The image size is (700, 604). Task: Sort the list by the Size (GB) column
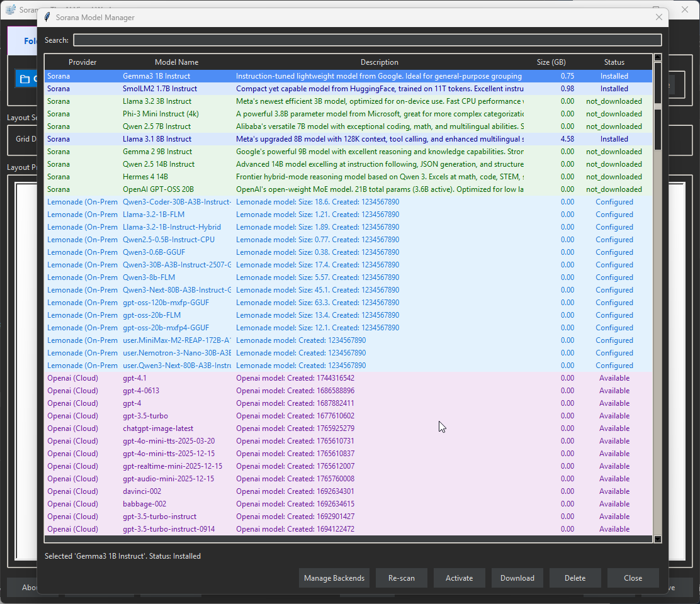click(551, 62)
